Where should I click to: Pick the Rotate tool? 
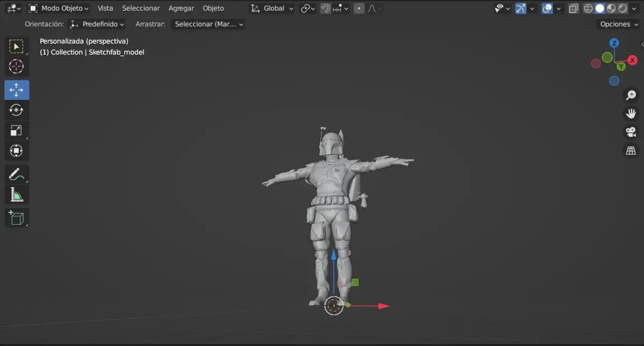pyautogui.click(x=17, y=110)
